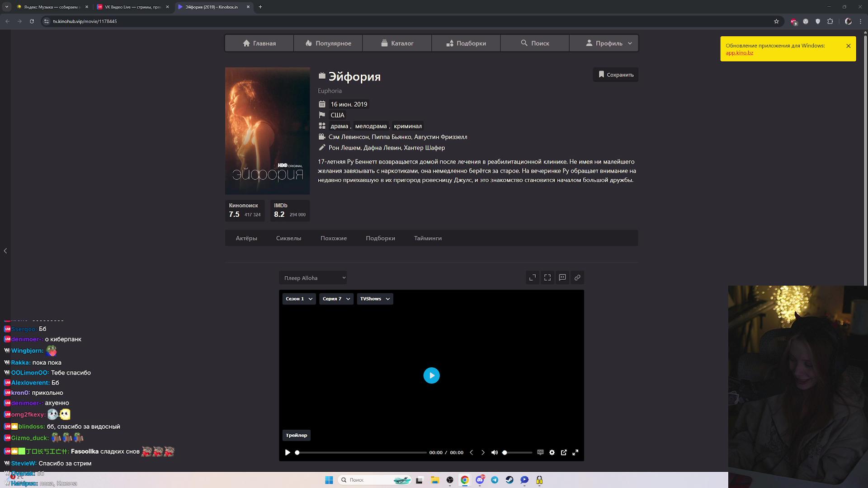
Task: Open the Каталог menu item
Action: (x=397, y=43)
